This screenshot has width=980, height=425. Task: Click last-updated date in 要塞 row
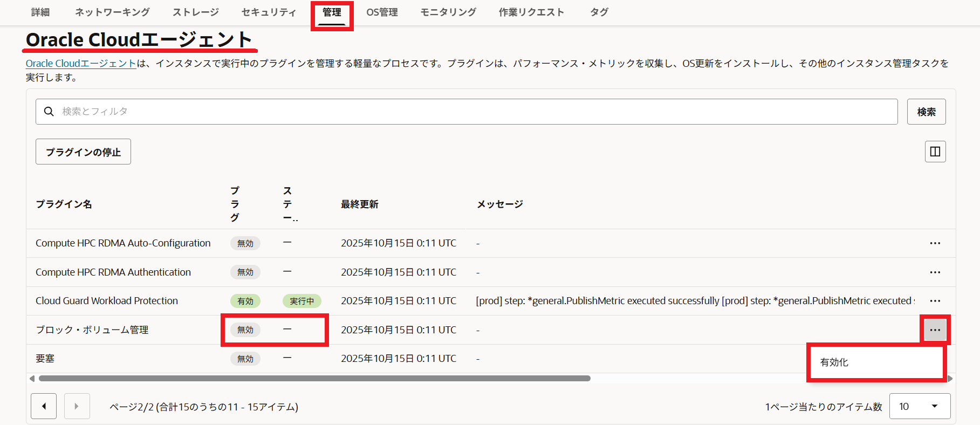point(399,359)
